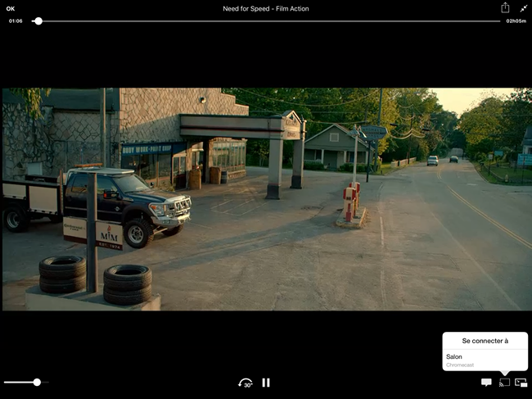Screen dimensions: 532x399
Task: Click the elapsed time 01:06
Action: 16,21
